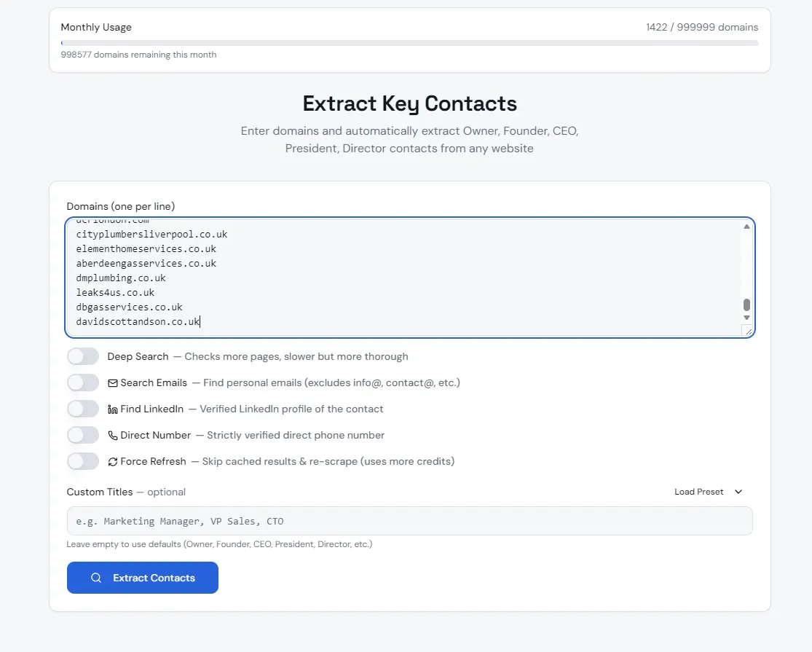Click the line aberdeengasservices.co.uk
This screenshot has height=652, width=812.
146,264
